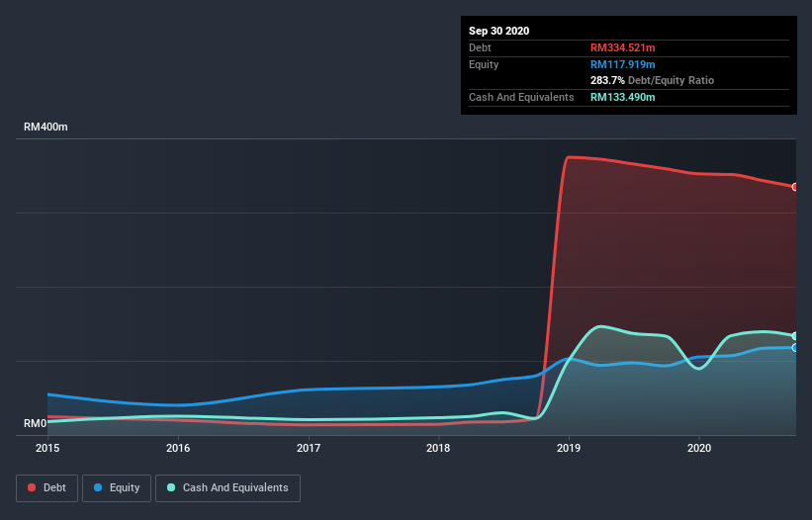The image size is (812, 520).
Task: Toggle the Equity legend button
Action: click(117, 488)
